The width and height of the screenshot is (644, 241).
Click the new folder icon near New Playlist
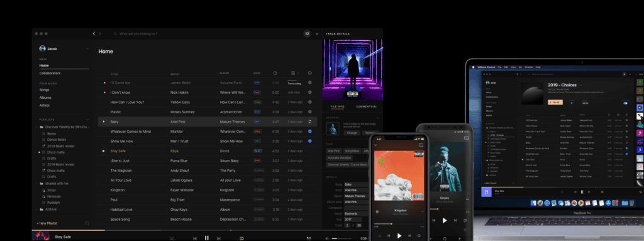click(87, 223)
